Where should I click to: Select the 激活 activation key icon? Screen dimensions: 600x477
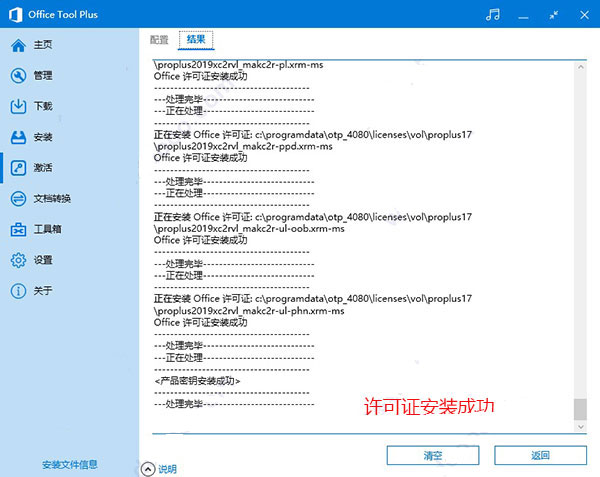coord(18,168)
